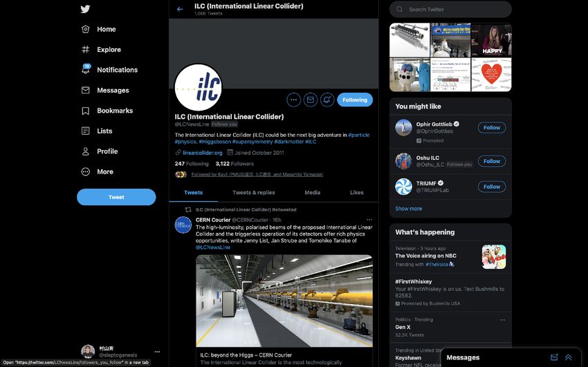Open the Home icon in sidebar
The width and height of the screenshot is (588, 367).
click(x=86, y=29)
